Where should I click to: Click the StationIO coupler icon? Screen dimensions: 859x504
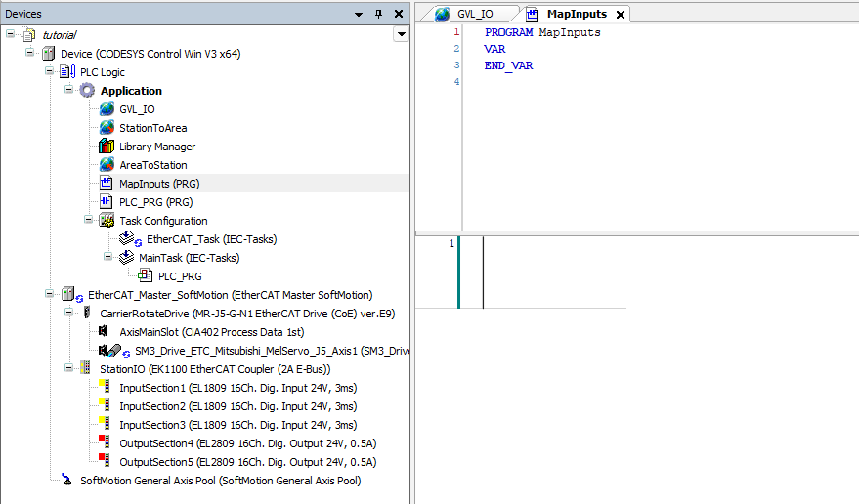pos(85,368)
